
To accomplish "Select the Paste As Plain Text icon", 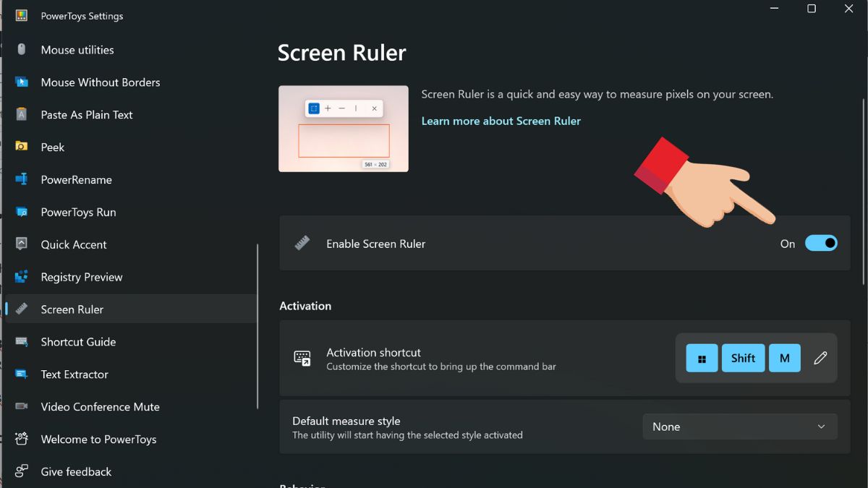I will click(x=22, y=115).
